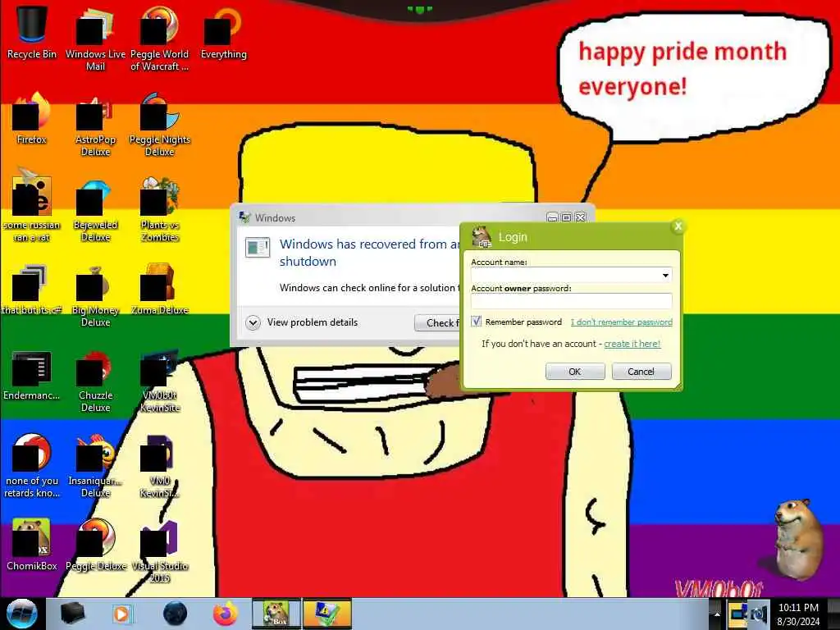The height and width of the screenshot is (630, 840).
Task: Select the Chuzzle Deluxe desktop icon
Action: [95, 381]
